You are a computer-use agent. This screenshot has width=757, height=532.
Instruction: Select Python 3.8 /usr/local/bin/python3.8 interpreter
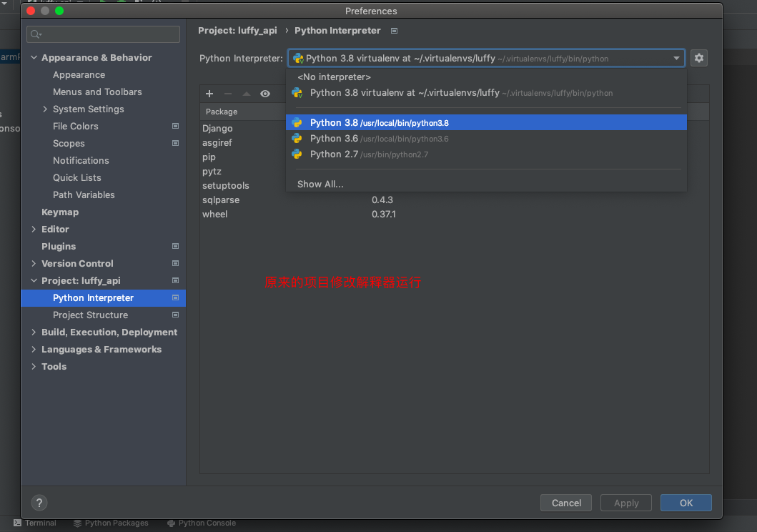[486, 122]
